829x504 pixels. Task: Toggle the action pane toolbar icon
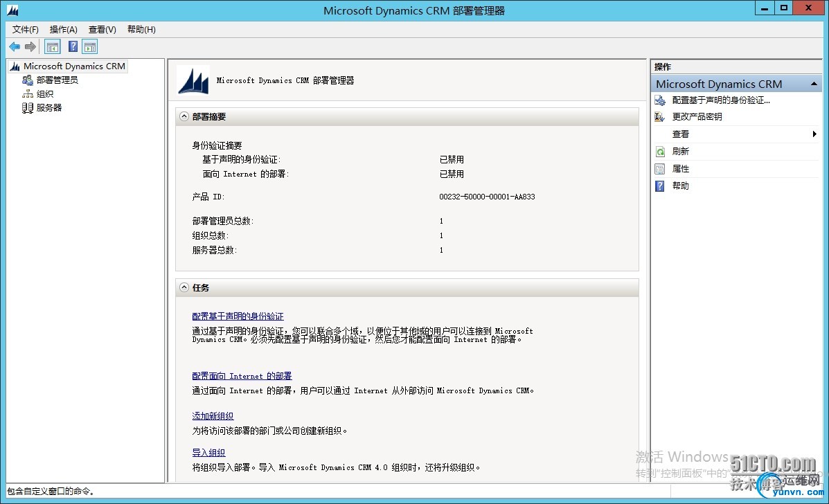[90, 47]
